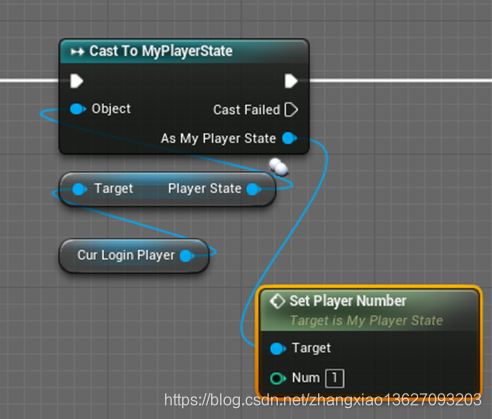Click the Target is My Player State subtitle
This screenshot has height=419, width=492.
point(366,320)
